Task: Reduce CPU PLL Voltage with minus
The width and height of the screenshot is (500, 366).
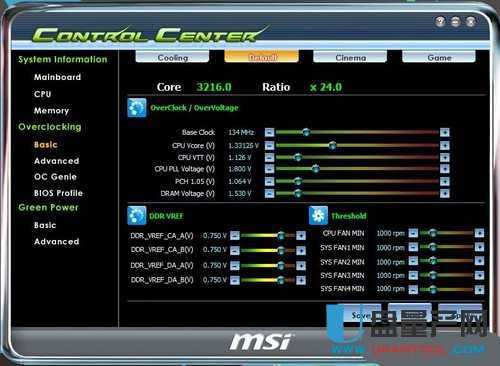Action: (x=269, y=169)
